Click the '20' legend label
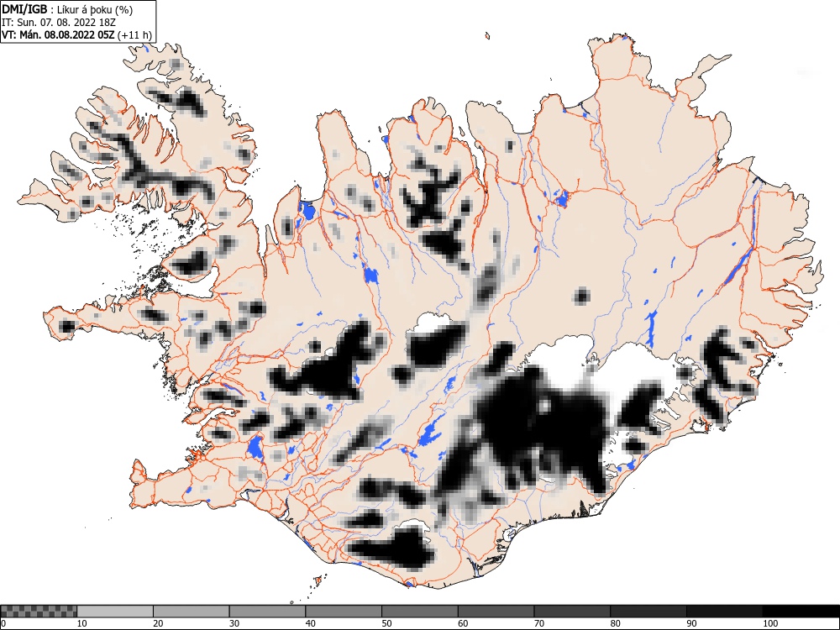Image resolution: width=840 pixels, height=630 pixels. [x=158, y=623]
